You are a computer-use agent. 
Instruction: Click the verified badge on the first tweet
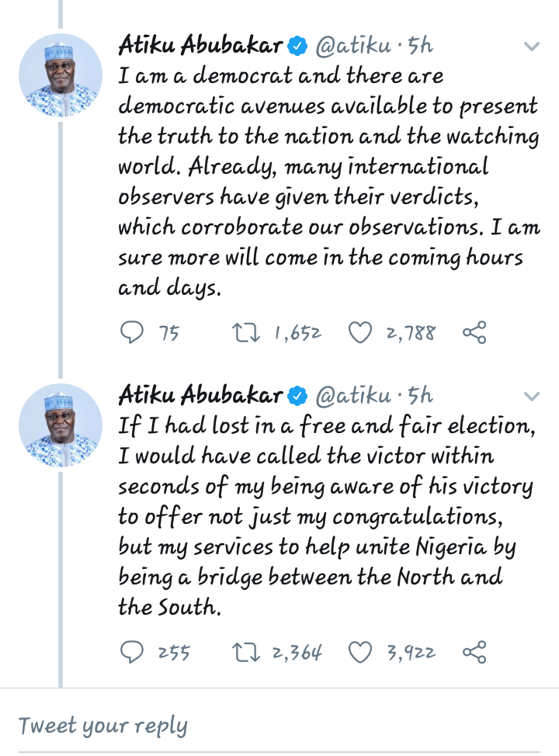point(298,47)
